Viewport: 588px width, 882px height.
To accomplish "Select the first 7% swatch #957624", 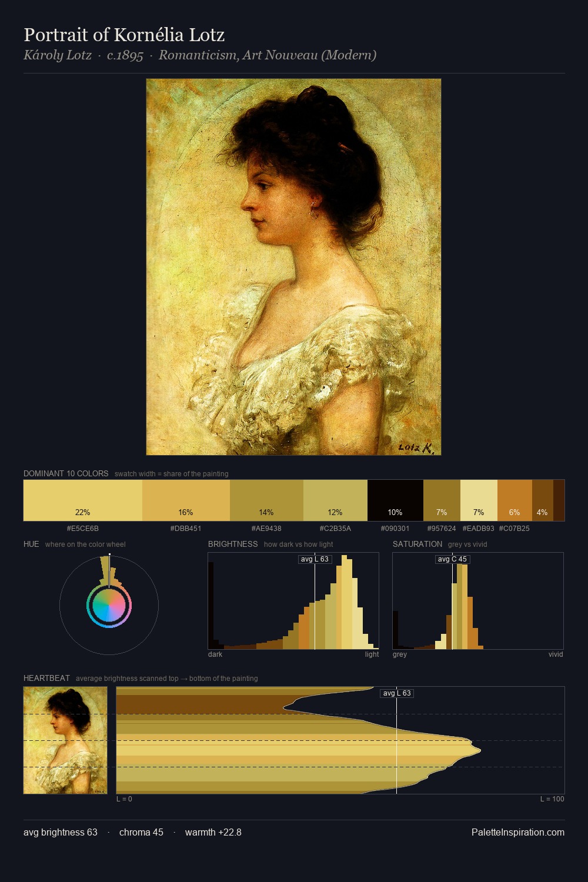I will (x=442, y=500).
